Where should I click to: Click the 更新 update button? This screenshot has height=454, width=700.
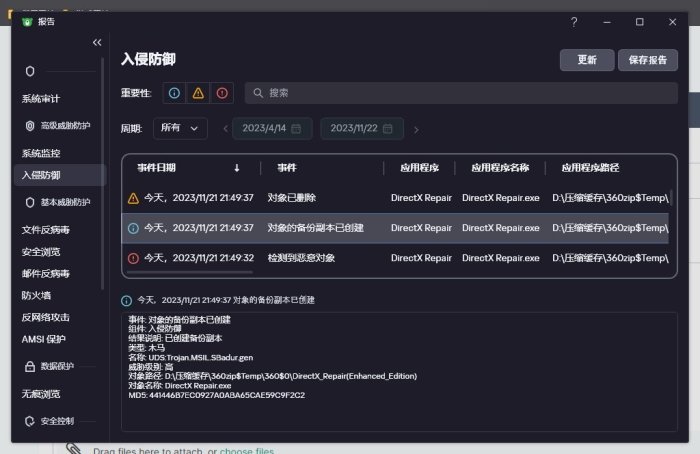587,60
